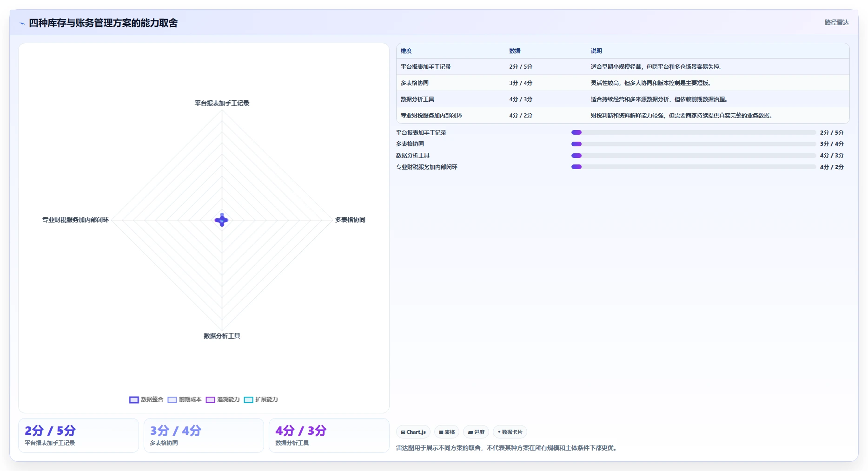Click the 数据卡片 tag chip
This screenshot has width=868, height=471.
[x=510, y=432]
